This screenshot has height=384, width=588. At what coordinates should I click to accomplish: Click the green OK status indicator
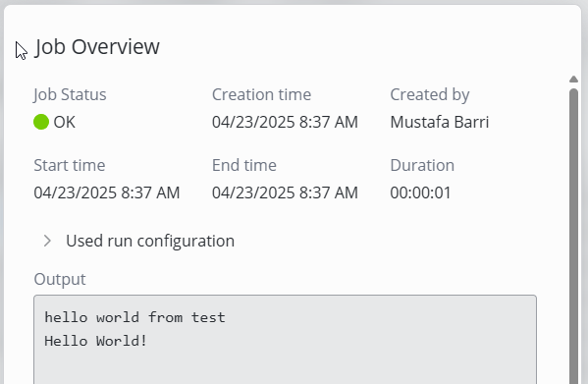click(41, 122)
